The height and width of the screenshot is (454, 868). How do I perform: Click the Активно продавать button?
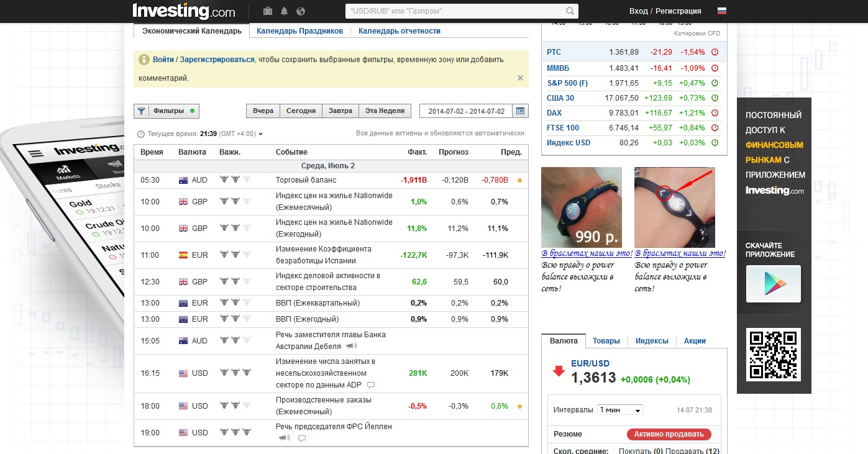[x=669, y=434]
